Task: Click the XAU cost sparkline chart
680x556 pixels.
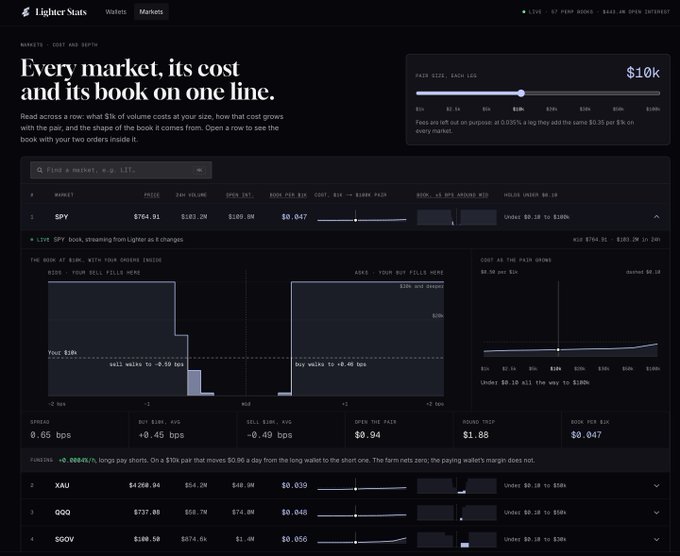Action: click(362, 486)
